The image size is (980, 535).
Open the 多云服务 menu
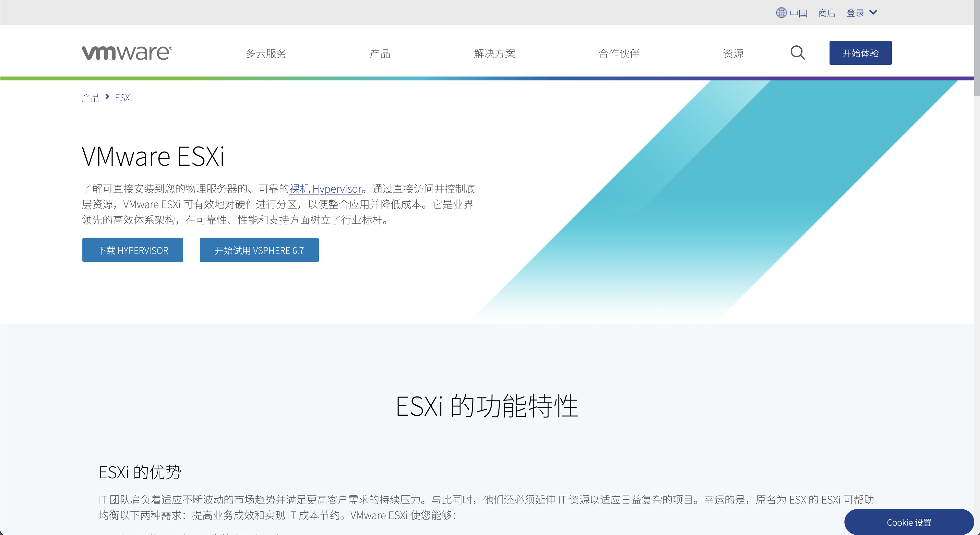click(266, 53)
